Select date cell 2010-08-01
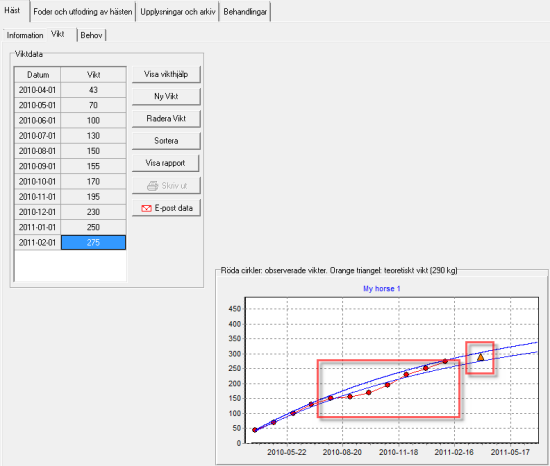This screenshot has width=550, height=466. [38, 151]
